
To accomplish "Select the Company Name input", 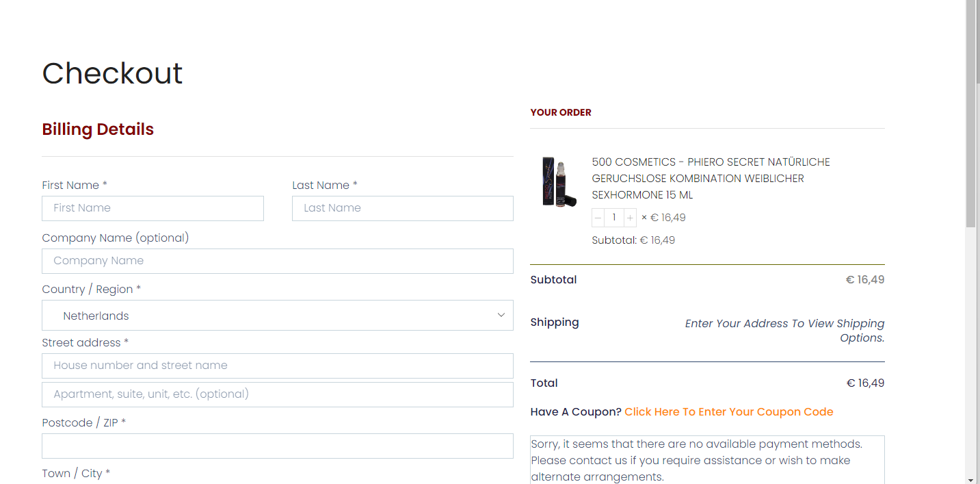I will click(277, 261).
